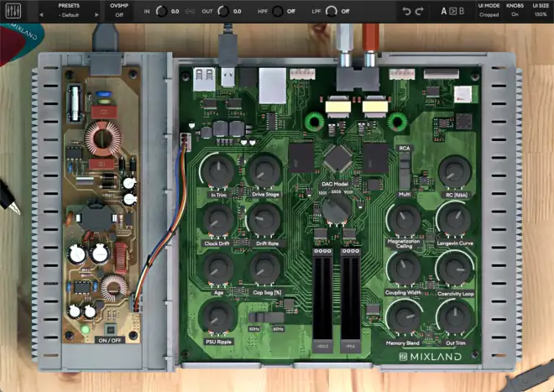Click the right meter reading -99.6
554x392 pixels.
351,346
